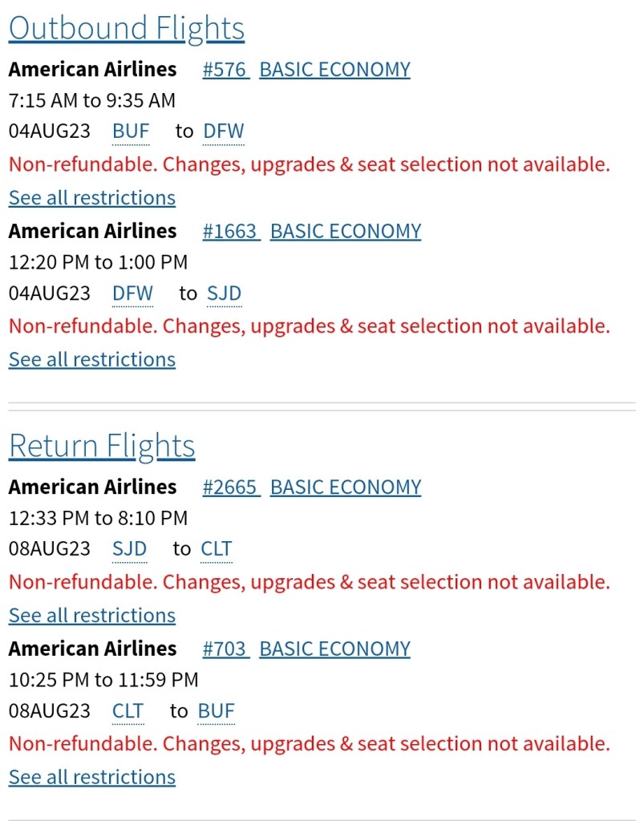Expand all restrictions for flight #1663

pyautogui.click(x=91, y=359)
